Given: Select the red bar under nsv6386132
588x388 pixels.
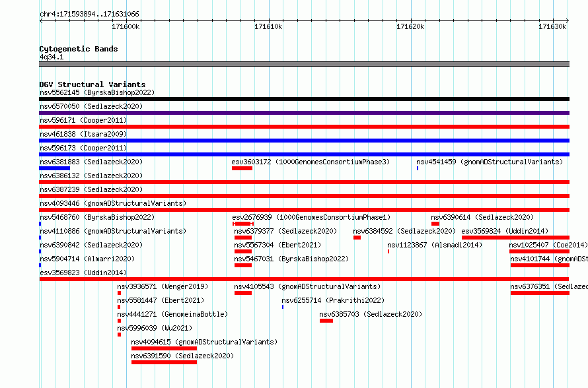Looking at the screenshot, I should click(304, 182).
